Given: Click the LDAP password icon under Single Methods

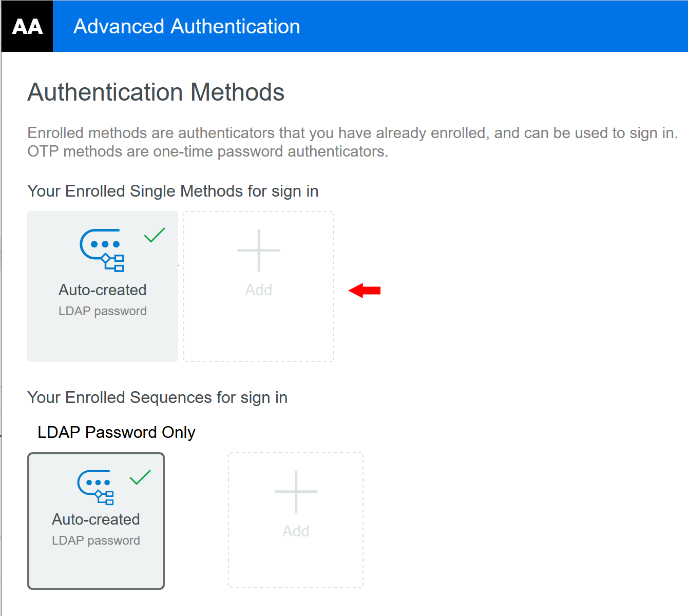Looking at the screenshot, I should [102, 250].
